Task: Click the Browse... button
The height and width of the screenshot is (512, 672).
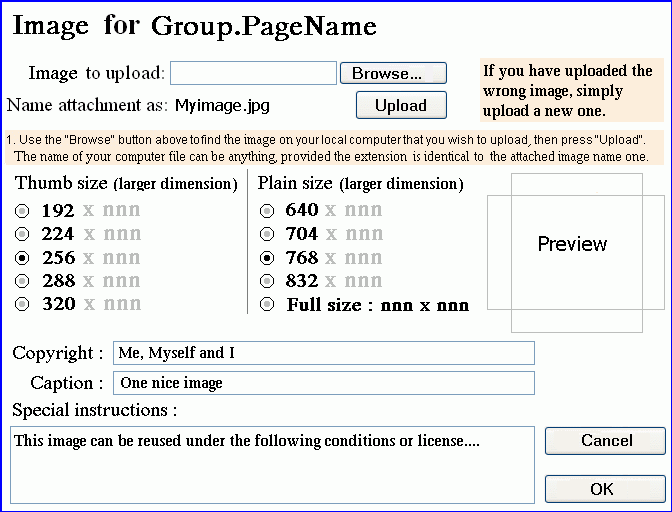Action: (x=393, y=73)
